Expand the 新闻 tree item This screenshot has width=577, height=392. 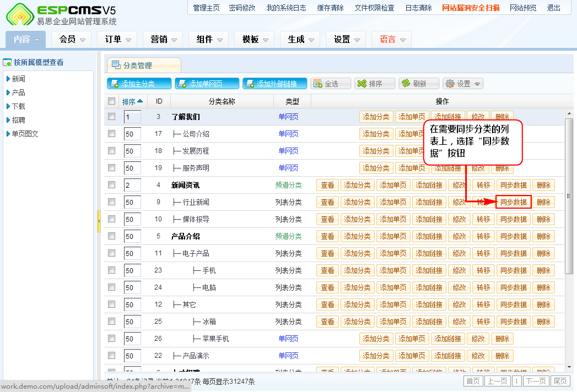coord(8,79)
